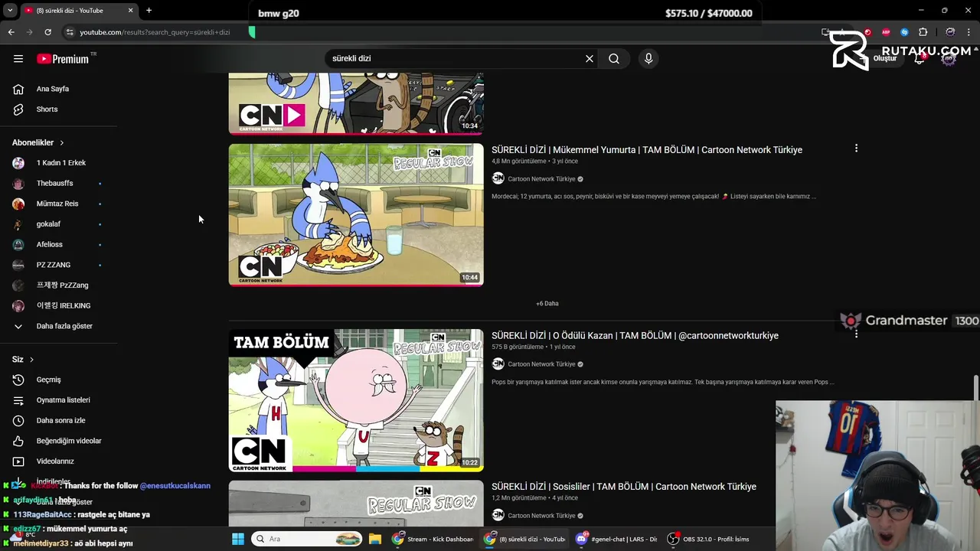Close the sürekli dizi YouTube tab
Screen dimensions: 980x551
click(x=130, y=10)
